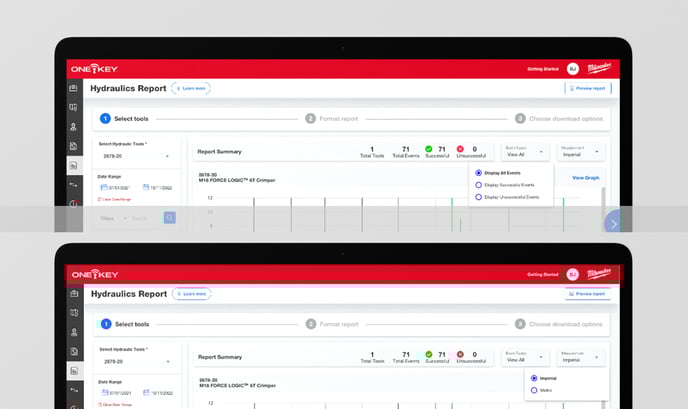The image size is (688, 409).
Task: Click the Preview report button in top screen
Action: 588,88
